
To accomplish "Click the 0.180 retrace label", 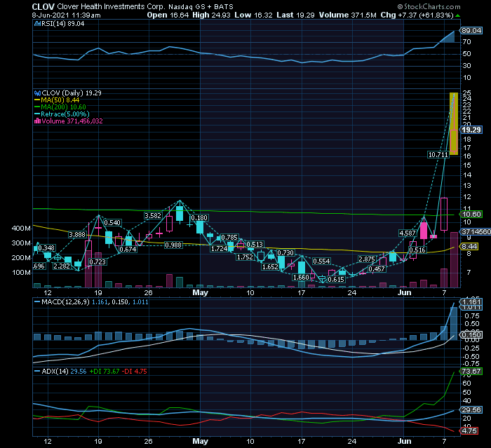I will 199,217.
